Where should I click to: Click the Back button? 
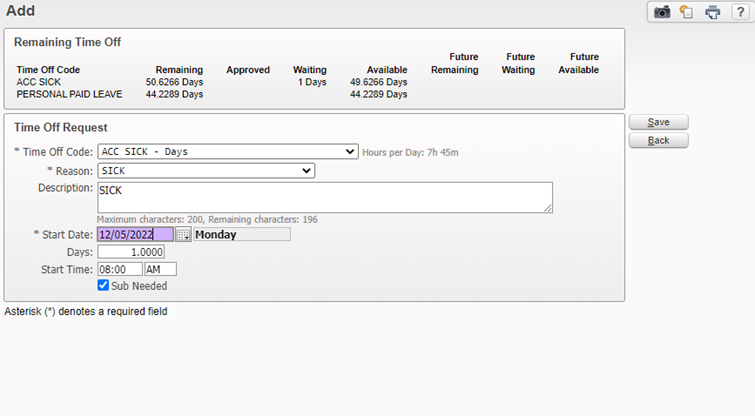pyautogui.click(x=658, y=141)
